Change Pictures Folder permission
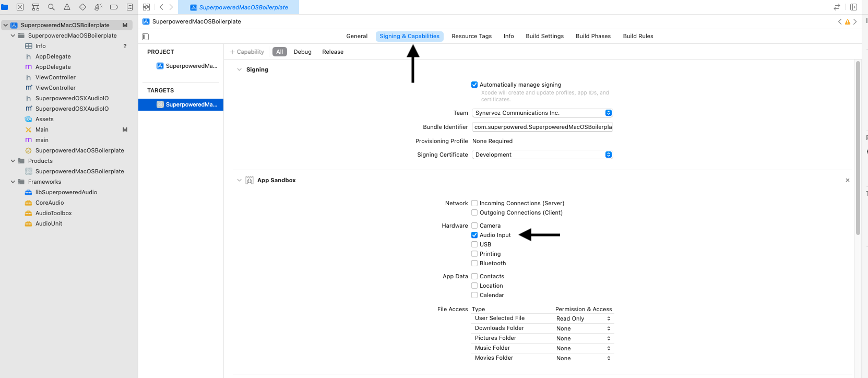Screen dimensions: 868x378 (583, 338)
